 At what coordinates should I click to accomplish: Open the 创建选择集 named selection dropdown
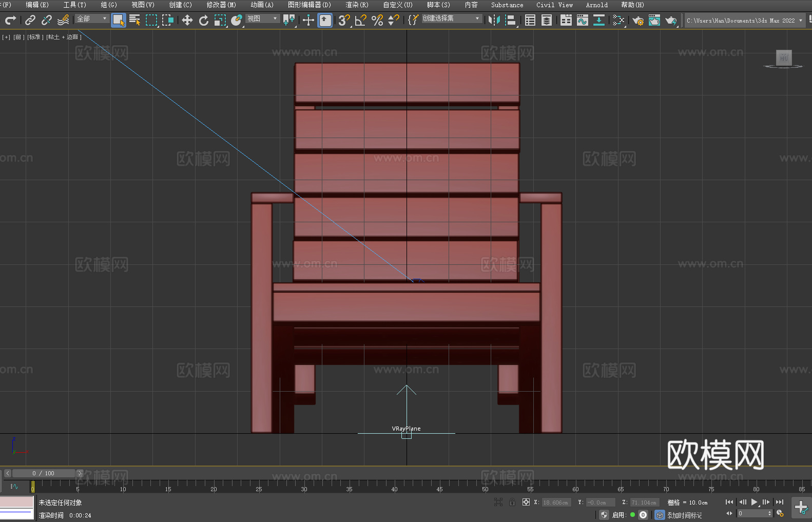[452, 18]
